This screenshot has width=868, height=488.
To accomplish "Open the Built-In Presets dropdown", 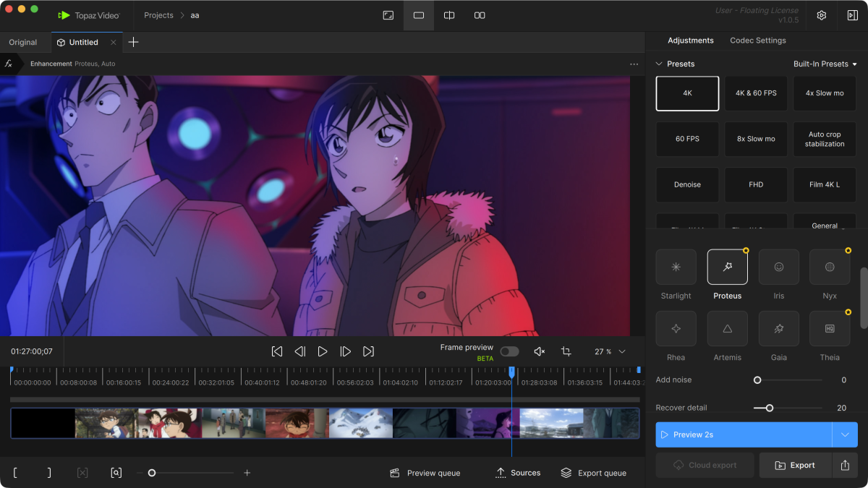I will [x=825, y=64].
